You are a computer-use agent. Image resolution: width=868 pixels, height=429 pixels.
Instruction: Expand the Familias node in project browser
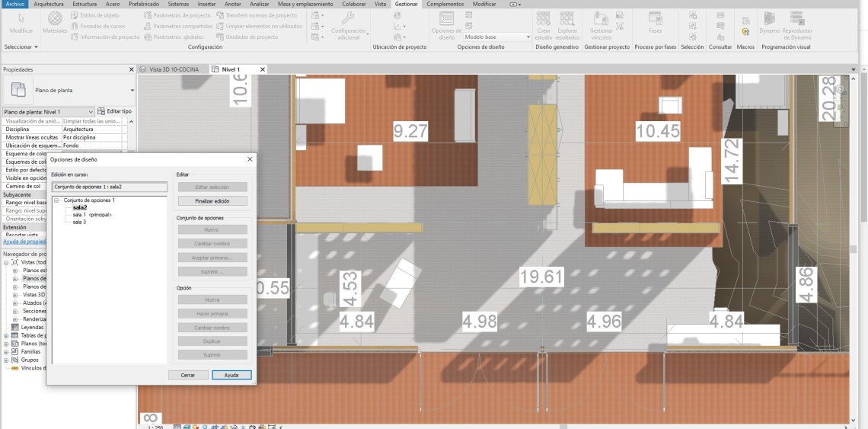(x=8, y=351)
